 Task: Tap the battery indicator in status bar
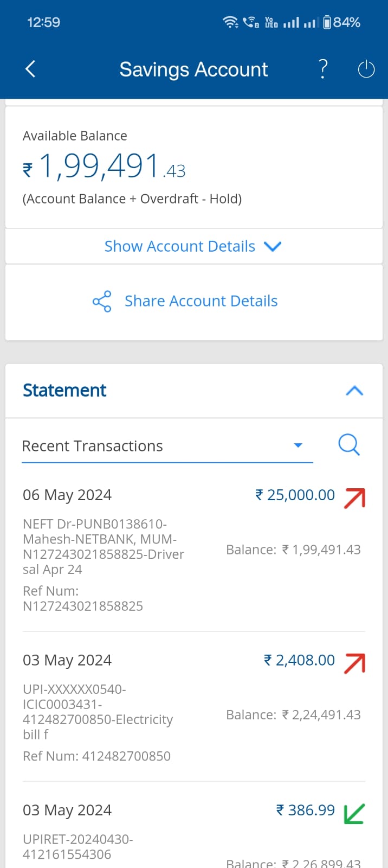(x=327, y=22)
